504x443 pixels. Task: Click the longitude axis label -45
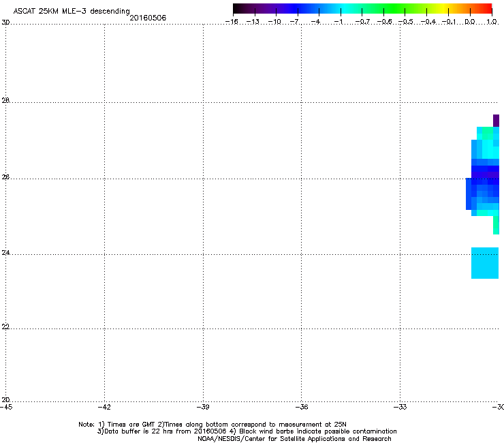point(6,407)
